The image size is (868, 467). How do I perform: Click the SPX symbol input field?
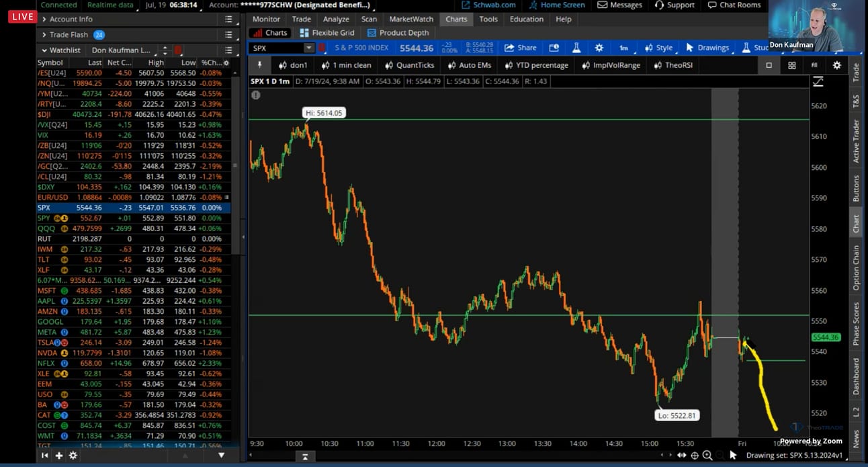(276, 48)
